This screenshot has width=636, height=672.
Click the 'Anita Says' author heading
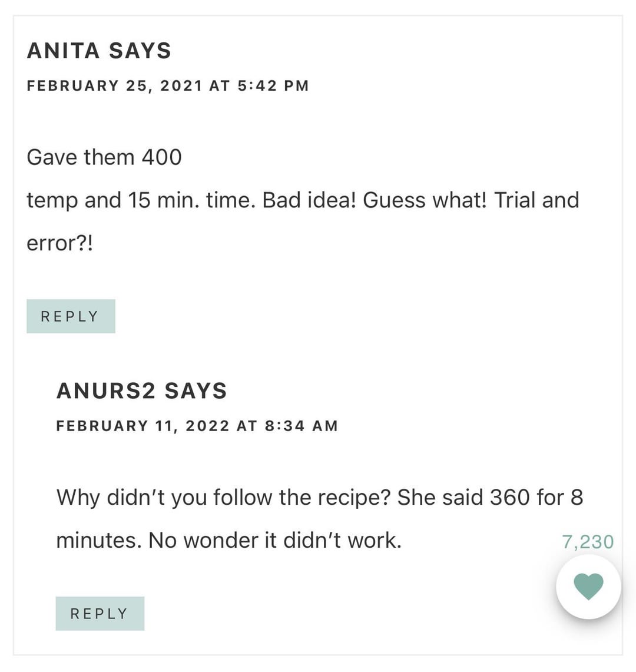99,51
